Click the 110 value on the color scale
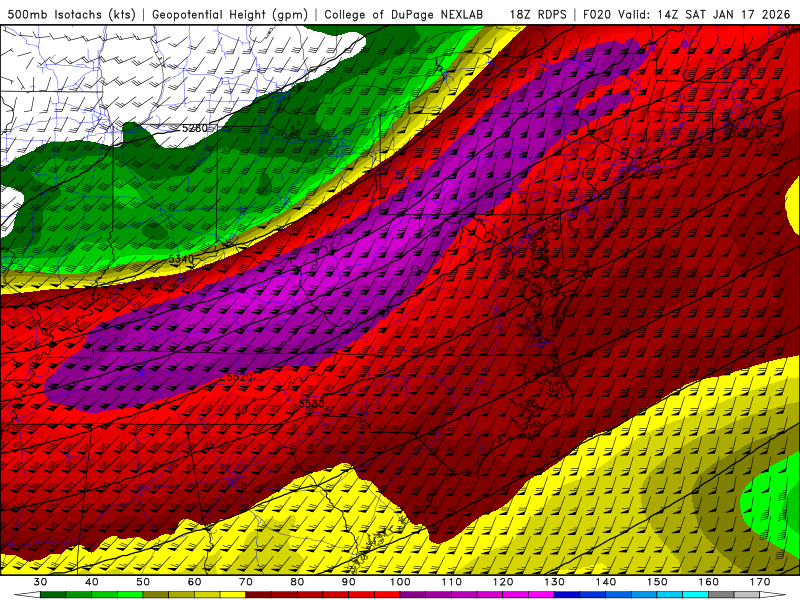800x600 pixels. (452, 582)
